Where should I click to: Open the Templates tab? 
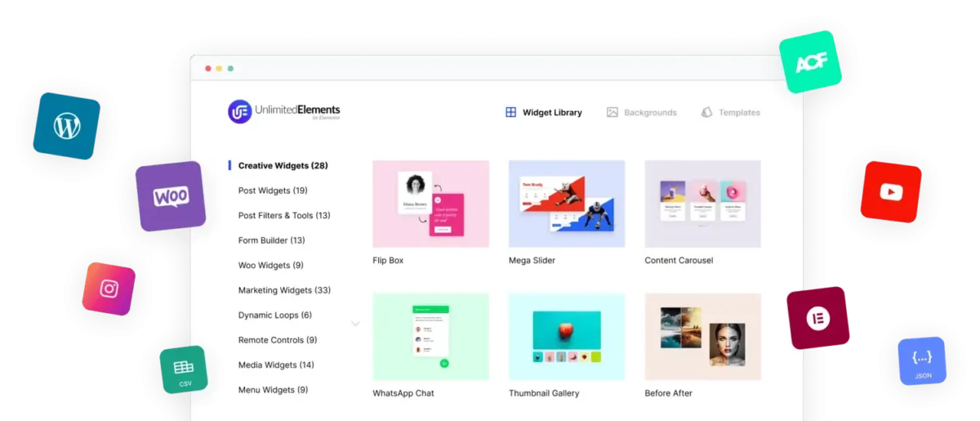[x=731, y=112]
